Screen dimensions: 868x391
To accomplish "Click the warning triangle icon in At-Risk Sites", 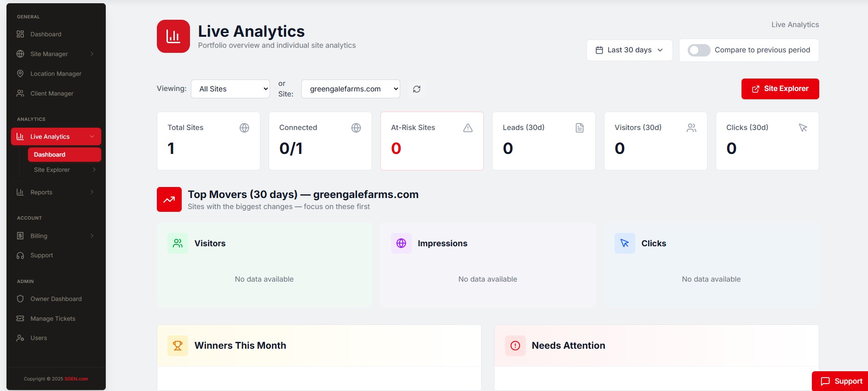I will (468, 128).
